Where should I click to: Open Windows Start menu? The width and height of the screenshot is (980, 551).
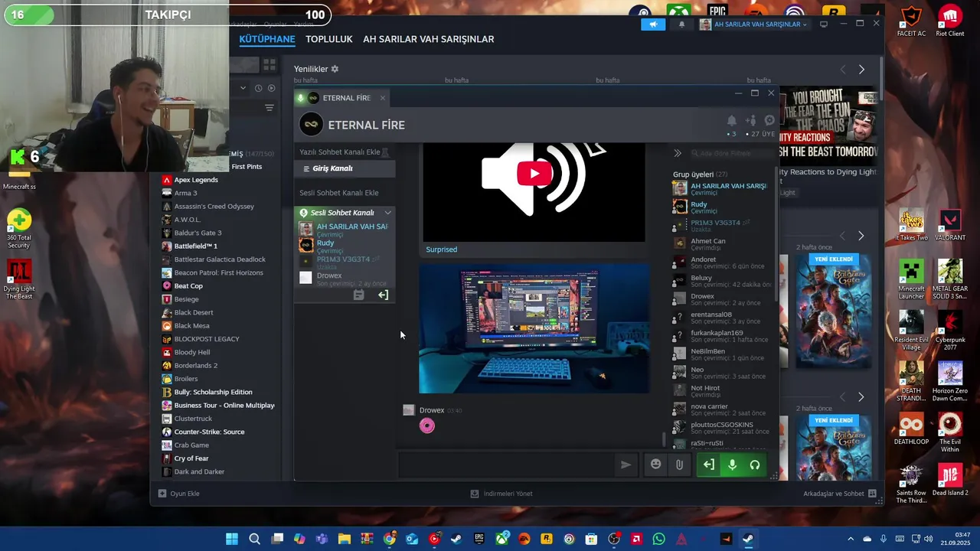[x=231, y=539]
